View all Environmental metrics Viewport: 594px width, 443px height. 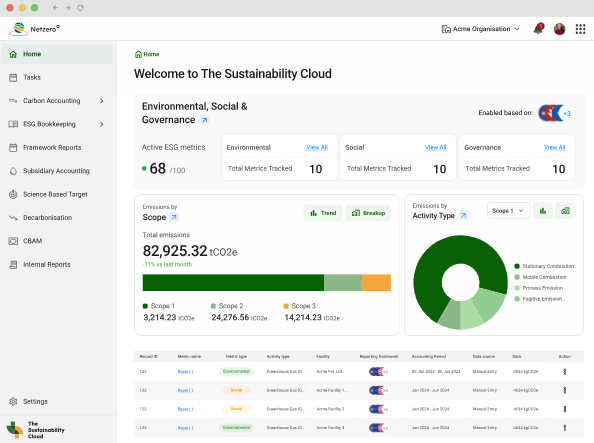[317, 147]
